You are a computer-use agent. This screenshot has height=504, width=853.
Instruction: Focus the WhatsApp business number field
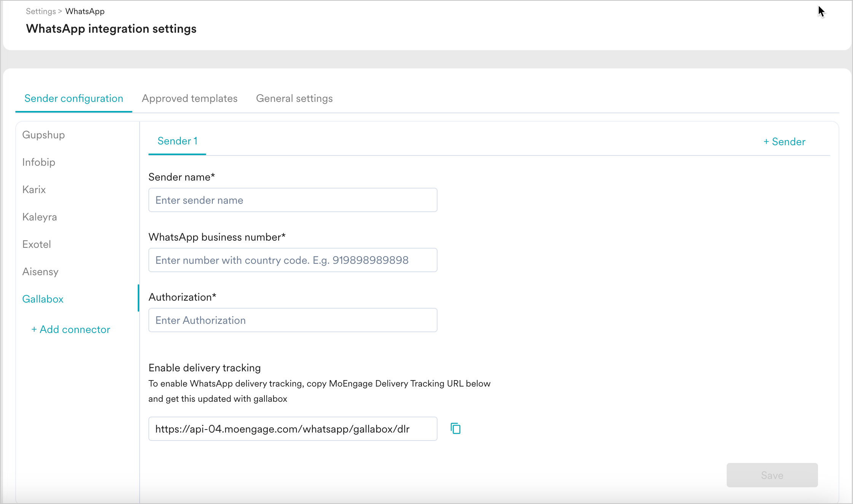coord(293,260)
